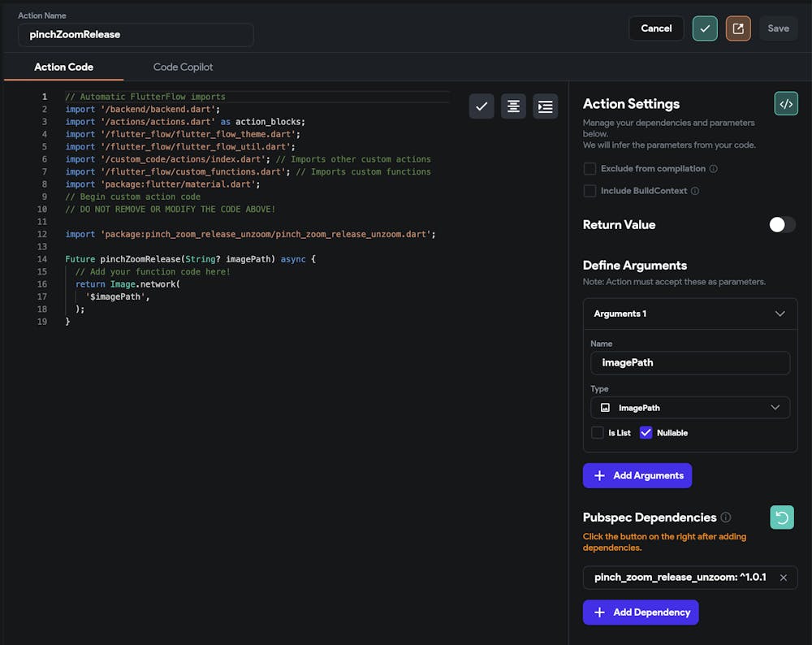Image resolution: width=812 pixels, height=645 pixels.
Task: Enable Include BuildContext checkbox
Action: pyautogui.click(x=590, y=191)
